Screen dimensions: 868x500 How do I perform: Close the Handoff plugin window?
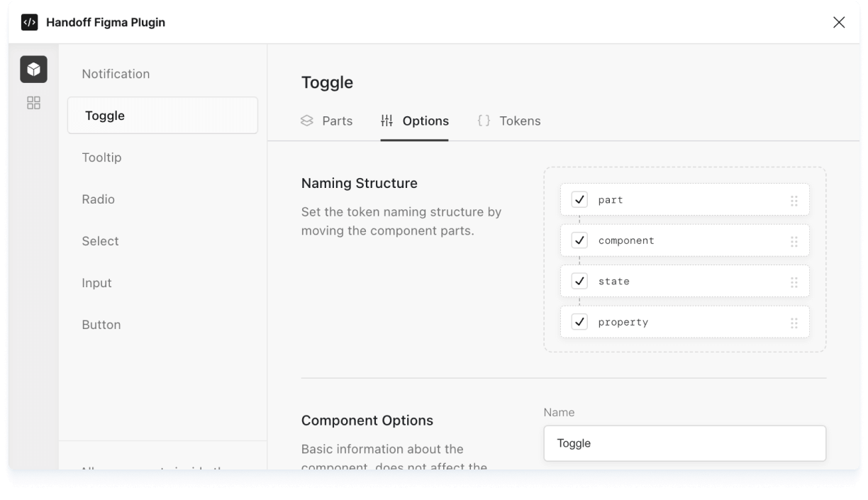[x=839, y=22]
